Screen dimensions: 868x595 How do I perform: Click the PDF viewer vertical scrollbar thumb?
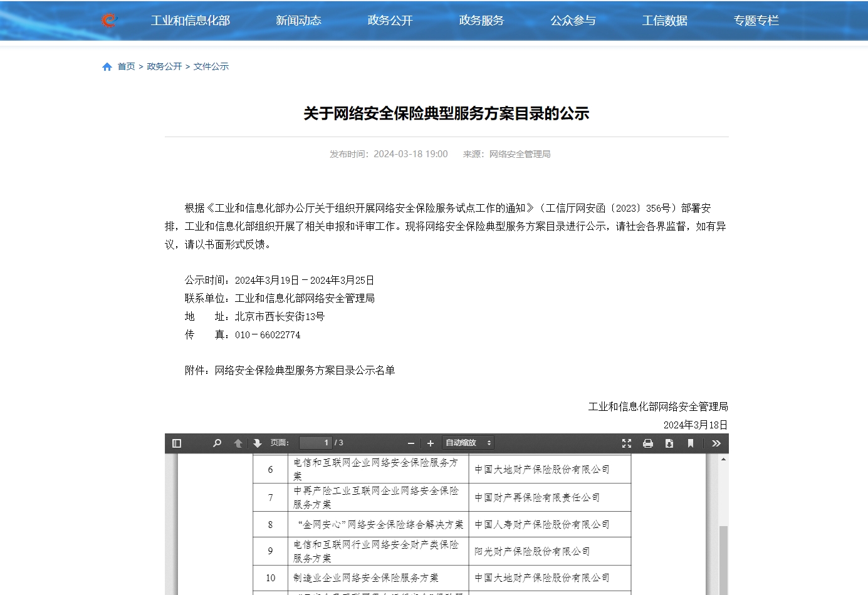[723, 559]
